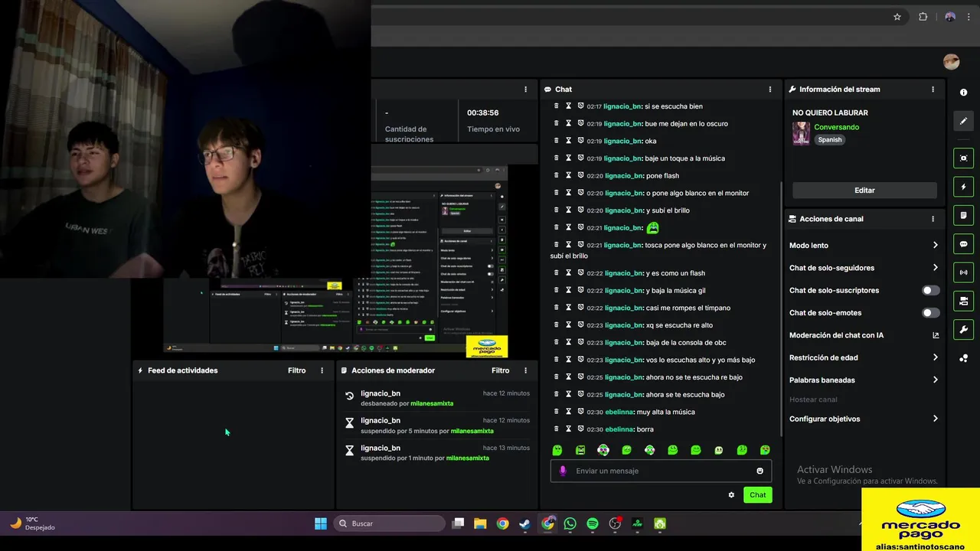The width and height of the screenshot is (980, 551).
Task: Click the Conversando category thumbnail
Action: coord(801,133)
